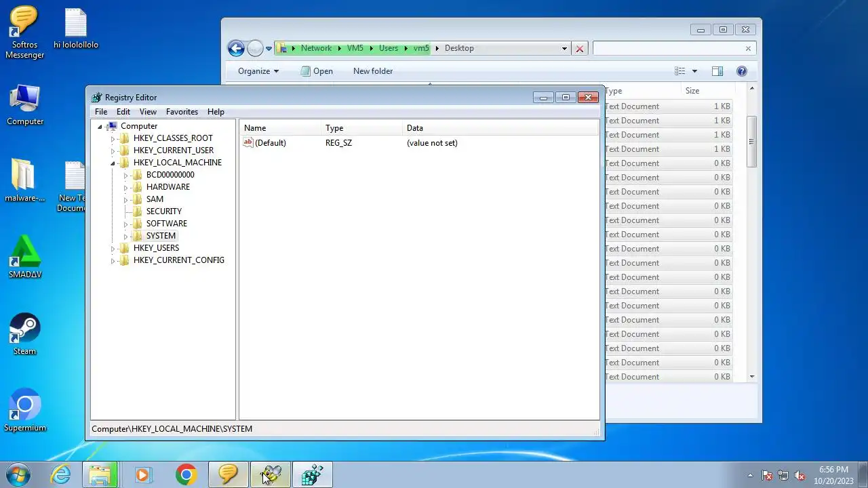The image size is (868, 488).
Task: Click Open in Explorer toolbar
Action: point(317,71)
